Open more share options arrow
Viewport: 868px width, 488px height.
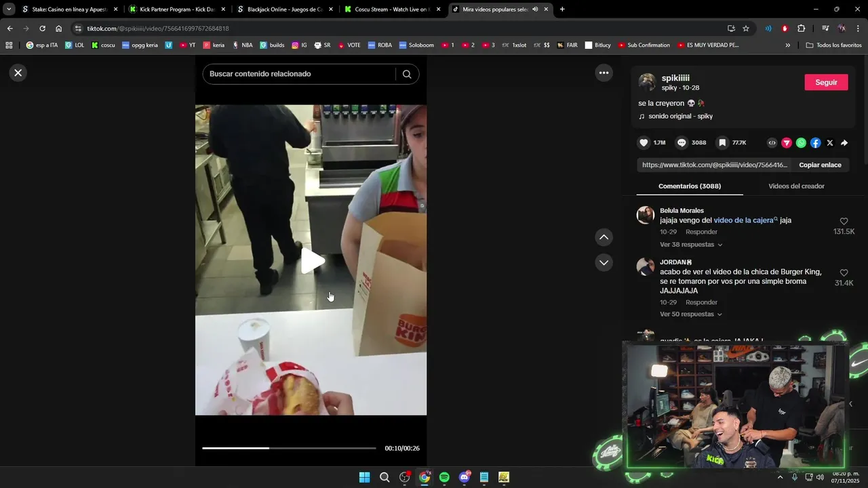coord(844,143)
